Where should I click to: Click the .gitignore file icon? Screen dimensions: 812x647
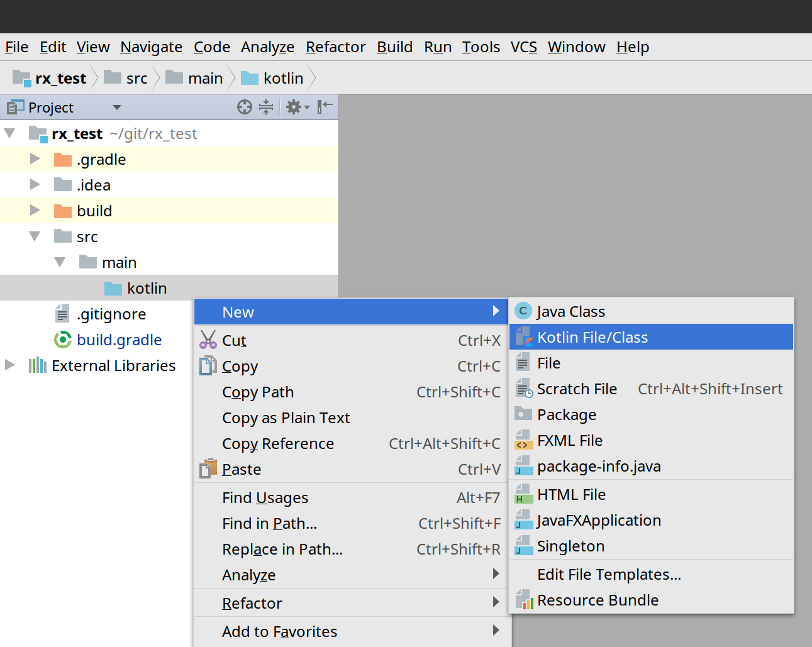click(x=62, y=314)
